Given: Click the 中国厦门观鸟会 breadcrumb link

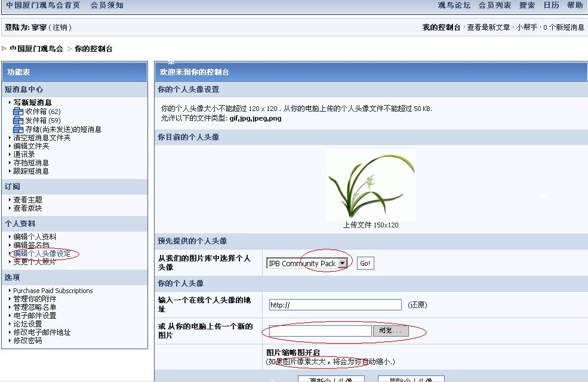Looking at the screenshot, I should (36, 49).
